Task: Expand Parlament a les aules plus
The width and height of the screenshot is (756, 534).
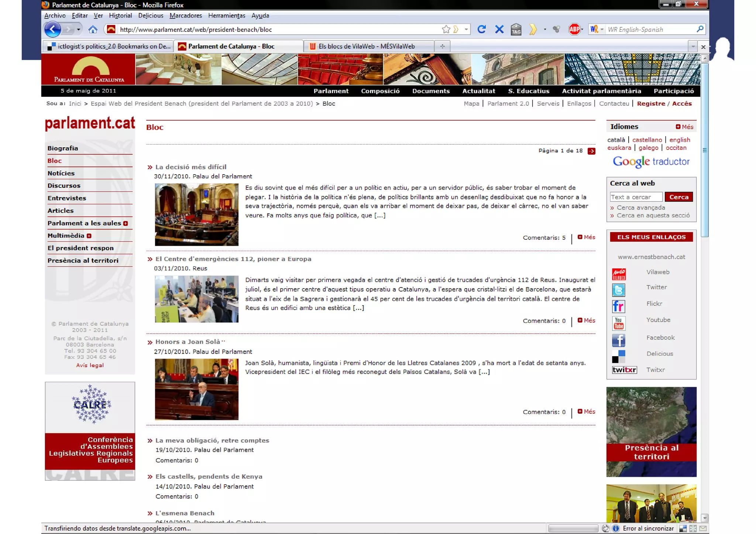Action: tap(126, 223)
